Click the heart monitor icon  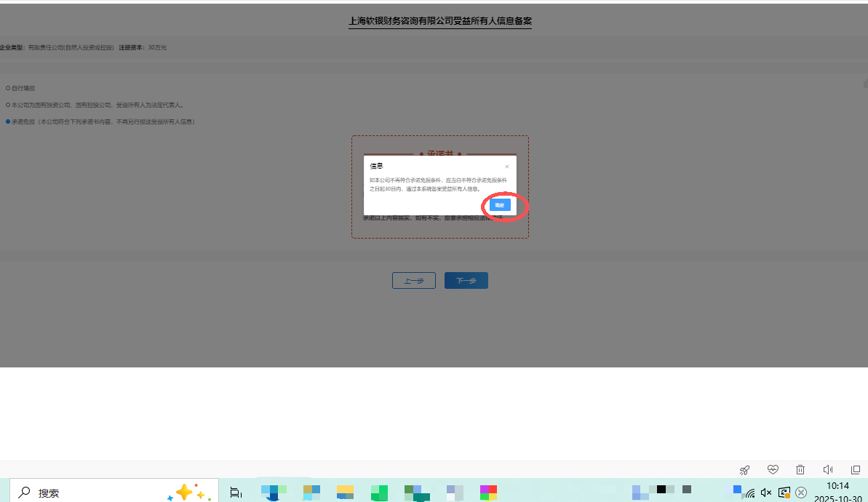(x=773, y=470)
